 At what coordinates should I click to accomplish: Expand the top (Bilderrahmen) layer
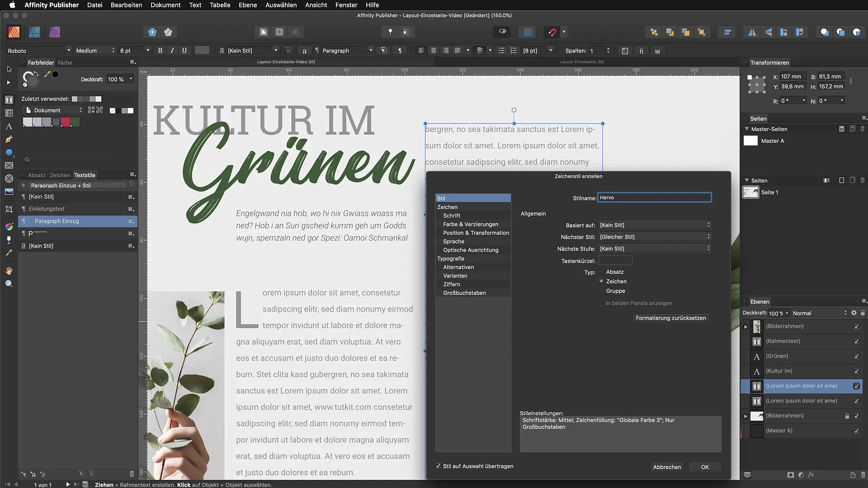746,327
